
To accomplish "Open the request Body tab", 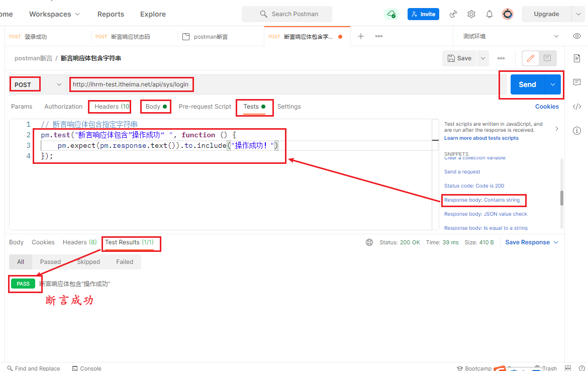I will tap(156, 107).
